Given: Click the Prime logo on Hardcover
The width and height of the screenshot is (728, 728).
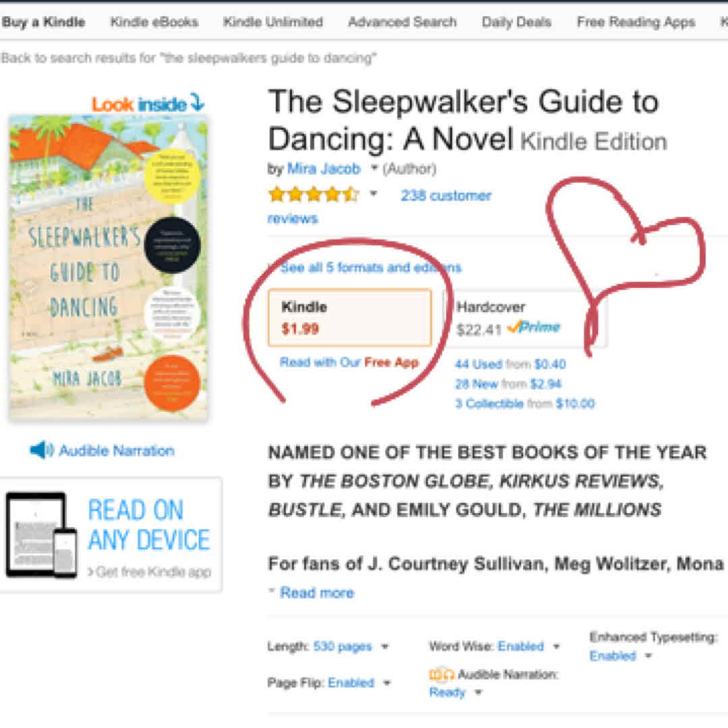Looking at the screenshot, I should [x=534, y=328].
